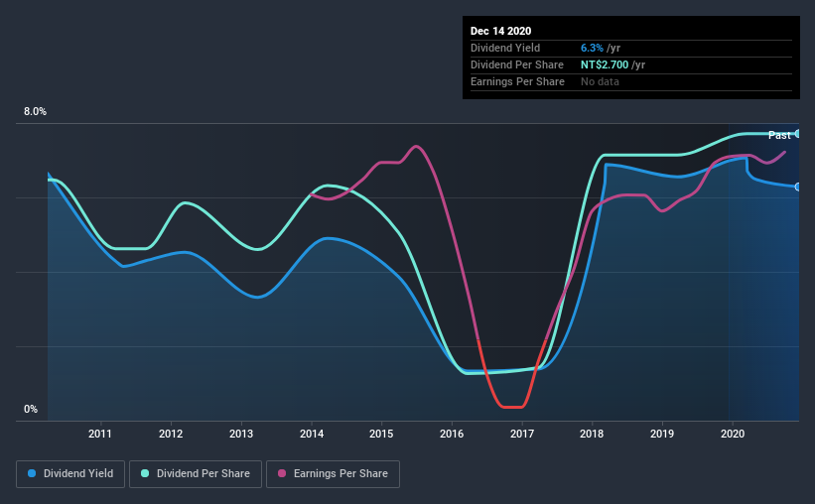815x504 pixels.
Task: Click the 2016 x-axis label
Action: pyautogui.click(x=452, y=434)
